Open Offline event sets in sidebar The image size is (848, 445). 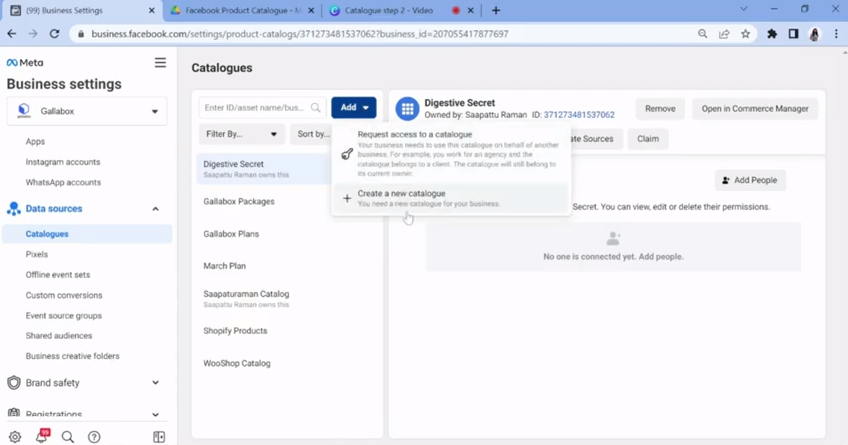58,275
